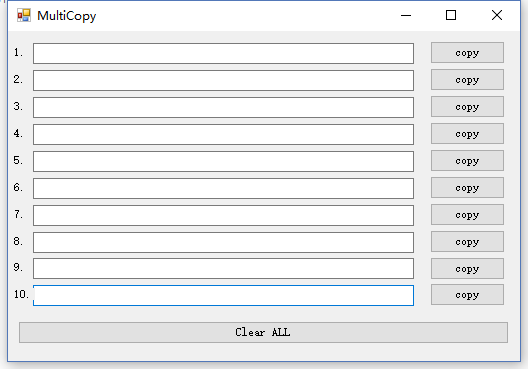Screen dimensions: 528x369
Task: Maximize the MultiCopy window
Action: pyautogui.click(x=451, y=15)
